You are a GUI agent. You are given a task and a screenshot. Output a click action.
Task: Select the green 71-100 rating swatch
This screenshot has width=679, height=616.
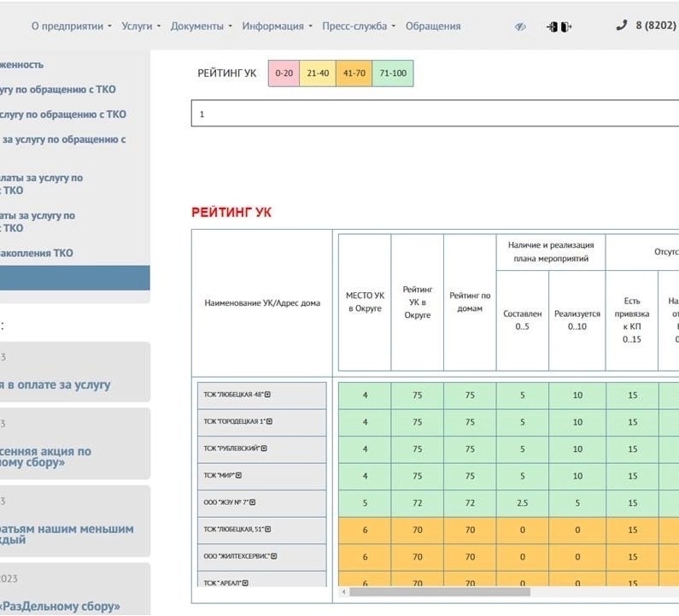(393, 73)
